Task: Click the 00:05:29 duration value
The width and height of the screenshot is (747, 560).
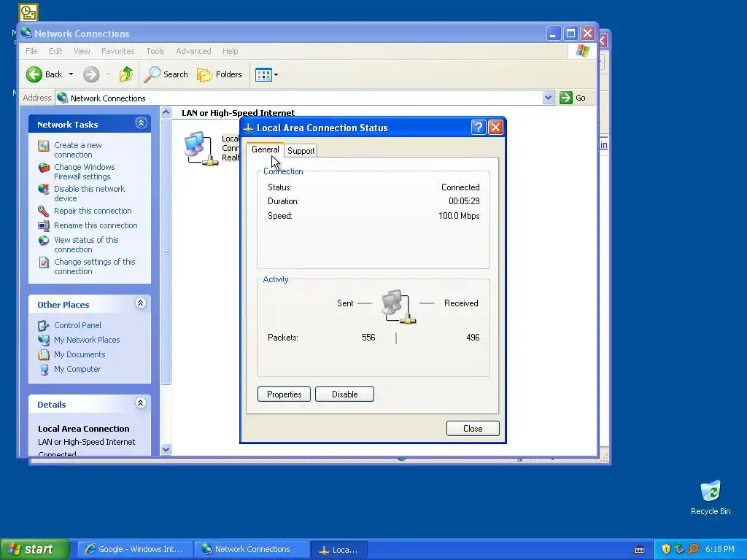Action: point(464,201)
